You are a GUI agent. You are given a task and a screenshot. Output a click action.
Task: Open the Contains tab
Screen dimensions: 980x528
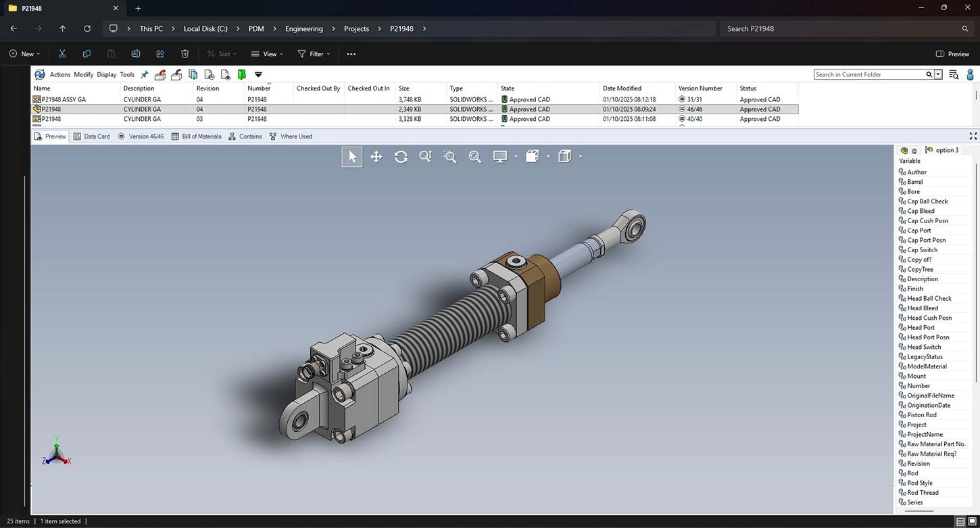pos(245,137)
